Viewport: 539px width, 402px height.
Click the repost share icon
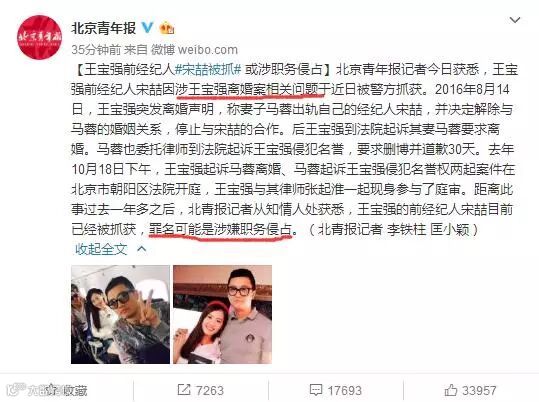click(x=184, y=390)
